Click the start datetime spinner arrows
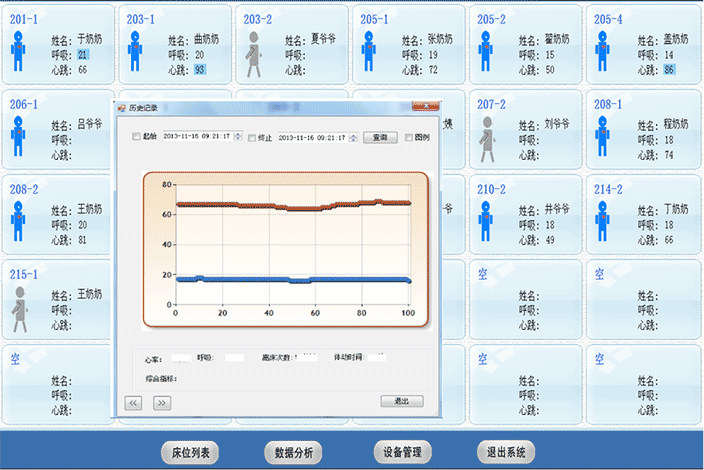 click(x=237, y=136)
